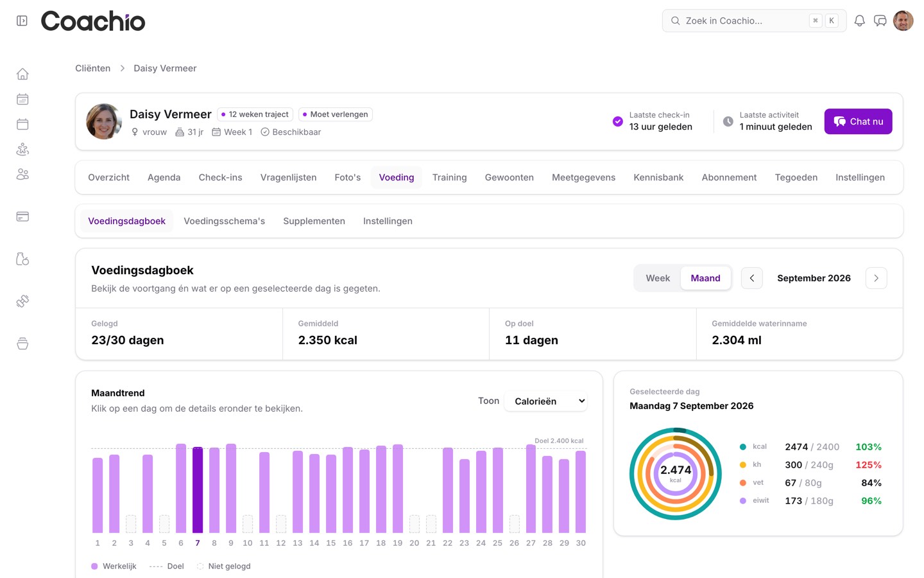The width and height of the screenshot is (924, 578).
Task: Switch the diary view to Week
Action: pos(658,278)
